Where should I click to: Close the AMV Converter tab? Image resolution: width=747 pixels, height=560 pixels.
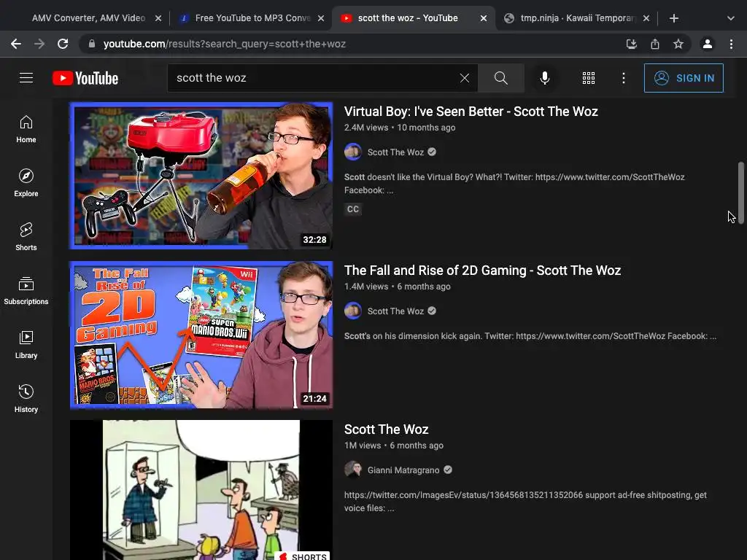coord(158,18)
